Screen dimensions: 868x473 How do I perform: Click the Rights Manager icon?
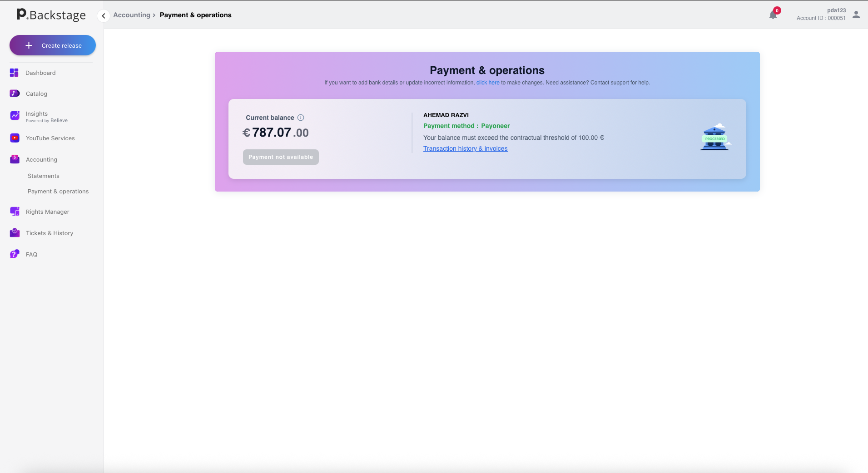point(15,212)
